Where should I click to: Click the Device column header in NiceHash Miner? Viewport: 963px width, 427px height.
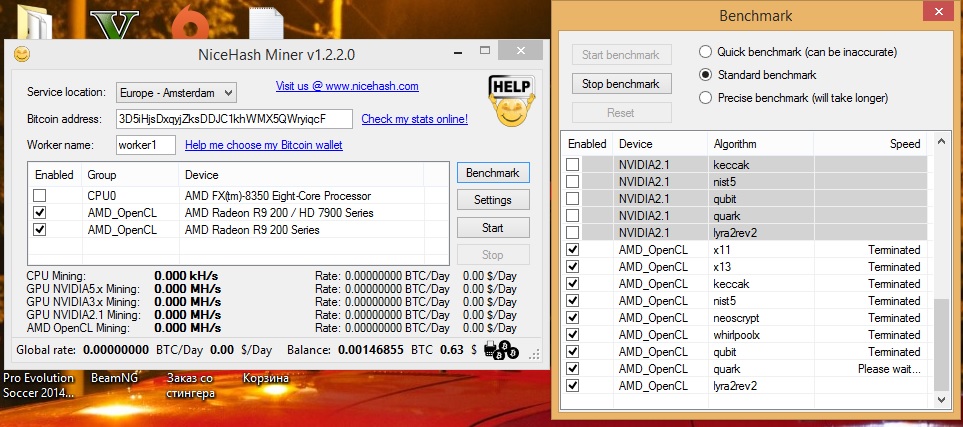[x=301, y=175]
